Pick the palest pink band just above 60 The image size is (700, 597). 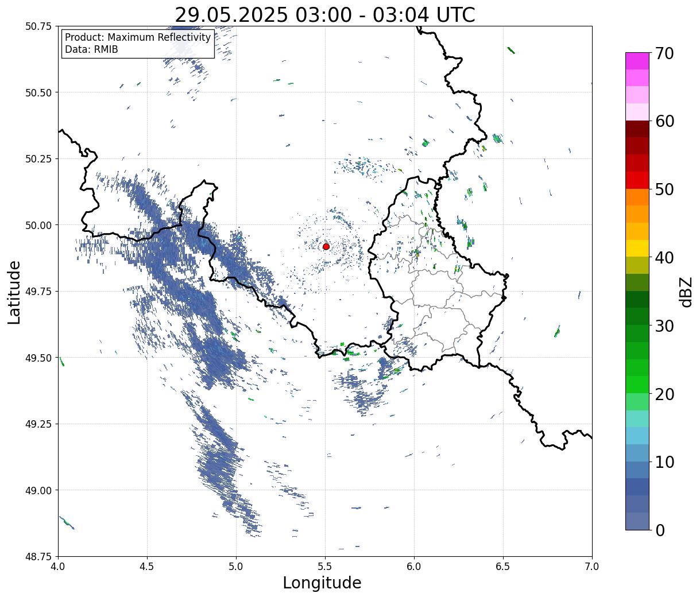pyautogui.click(x=637, y=112)
